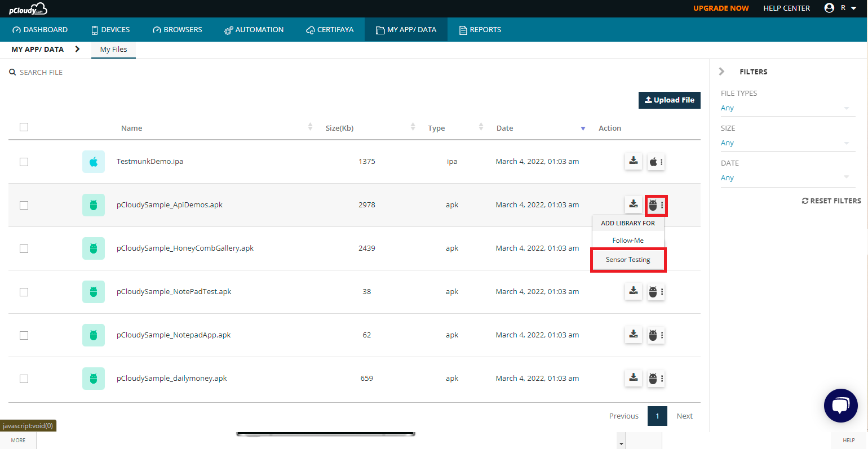Focus the Search File input field
868x449 pixels.
coord(41,72)
